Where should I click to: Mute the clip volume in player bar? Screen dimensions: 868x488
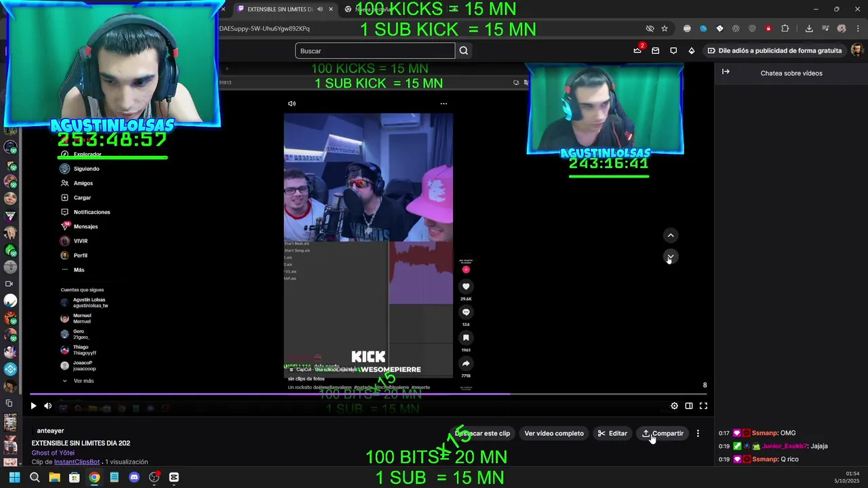coord(48,406)
